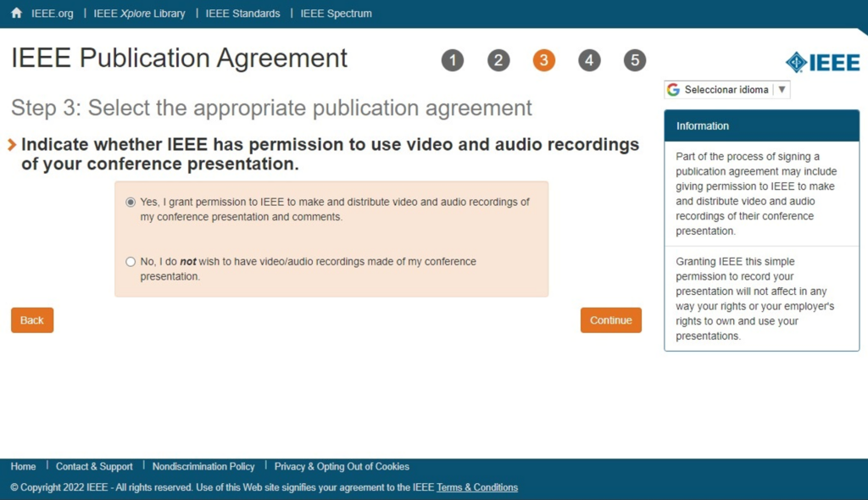Click the 'No, I do not wish' label text
The image size is (868, 500).
(308, 269)
